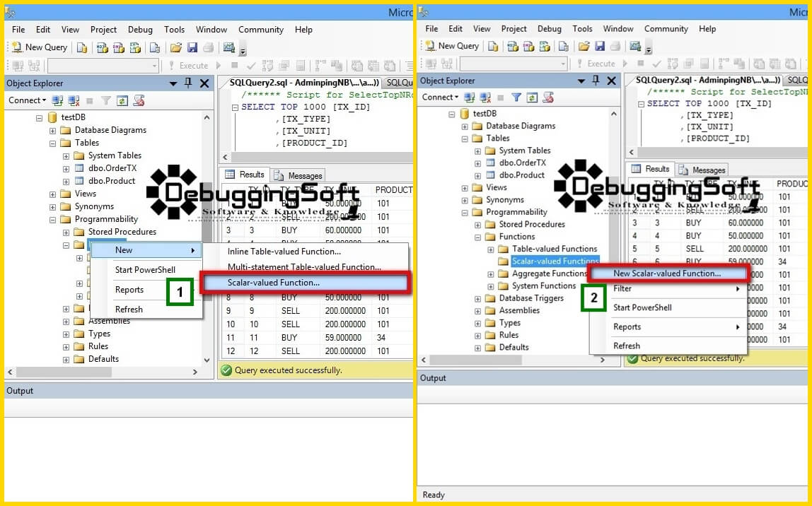The image size is (812, 506).
Task: Open the Object Explorer filter icon
Action: point(105,100)
